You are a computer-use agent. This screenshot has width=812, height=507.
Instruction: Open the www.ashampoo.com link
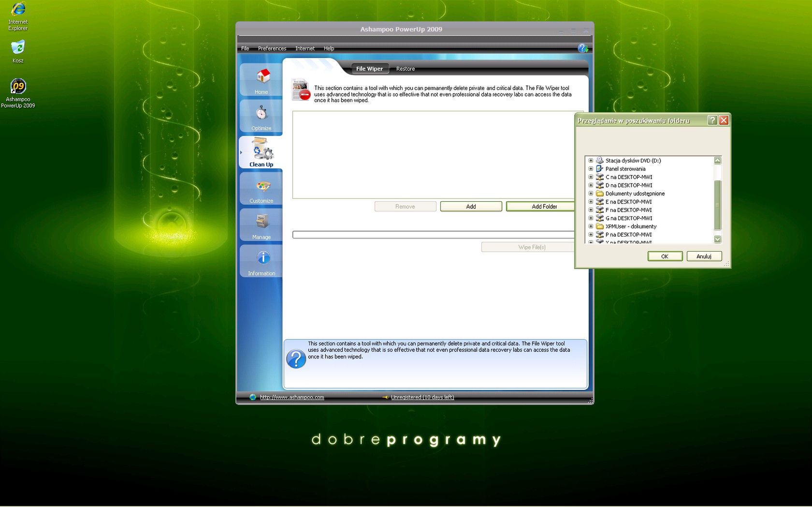[292, 397]
